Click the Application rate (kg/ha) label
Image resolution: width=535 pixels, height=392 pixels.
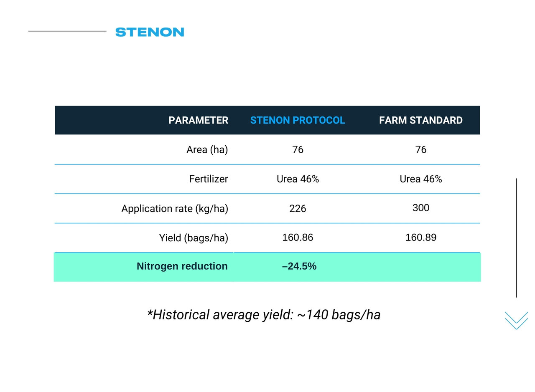(175, 208)
